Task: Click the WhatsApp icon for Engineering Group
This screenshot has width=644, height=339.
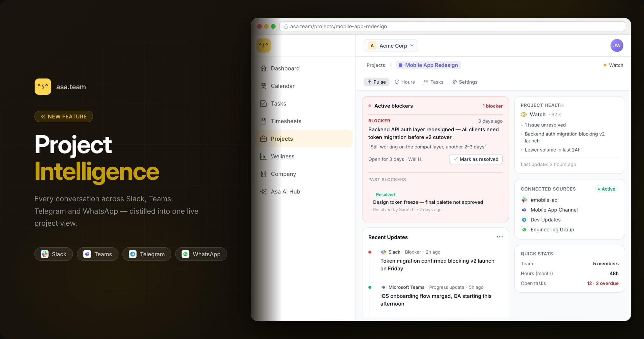Action: [524, 230]
